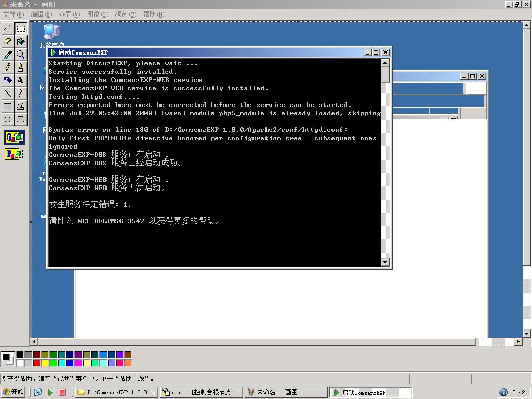Choose the straight Line tool
The width and height of the screenshot is (532, 399).
tap(8, 93)
